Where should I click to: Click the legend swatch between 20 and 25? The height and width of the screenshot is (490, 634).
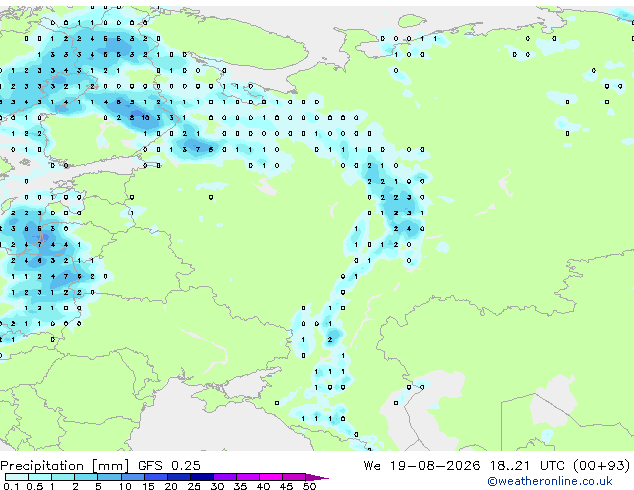(179, 477)
